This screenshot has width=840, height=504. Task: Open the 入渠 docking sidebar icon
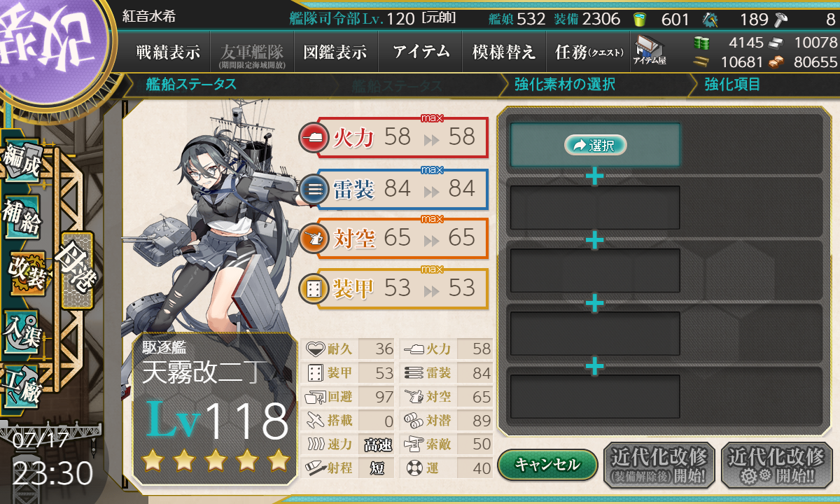(21, 331)
